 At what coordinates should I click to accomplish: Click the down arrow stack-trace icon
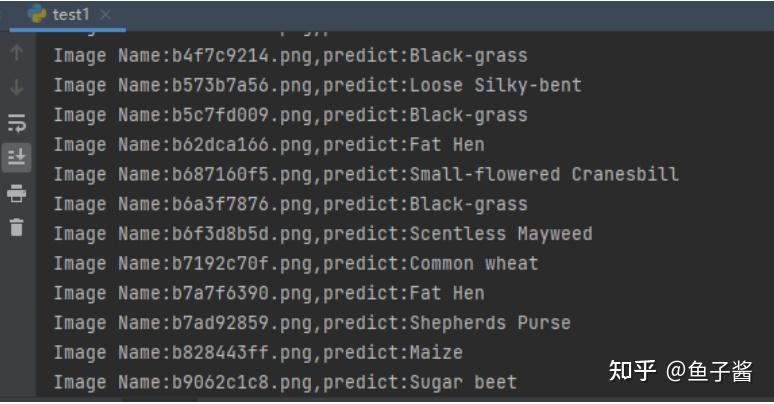[16, 88]
